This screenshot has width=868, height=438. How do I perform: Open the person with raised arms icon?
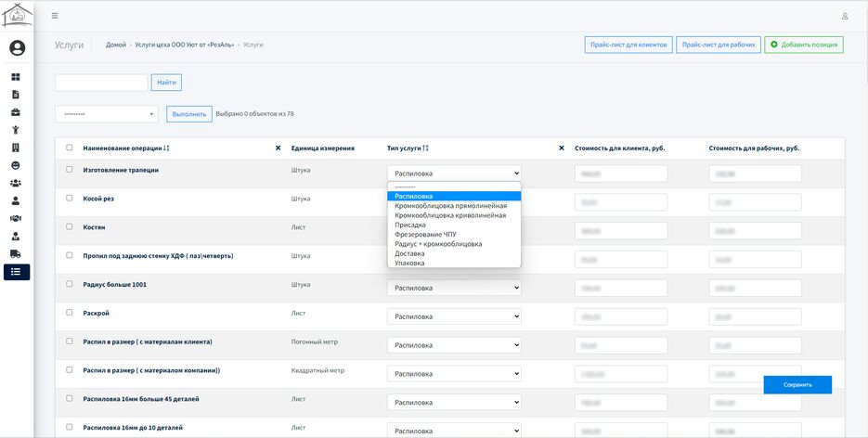[16, 130]
